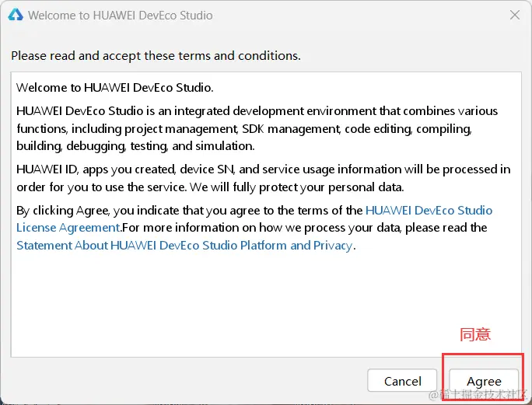
Task: Click the first terms line "Welcome to HUAWEI DevEco Studio."
Action: [114, 88]
